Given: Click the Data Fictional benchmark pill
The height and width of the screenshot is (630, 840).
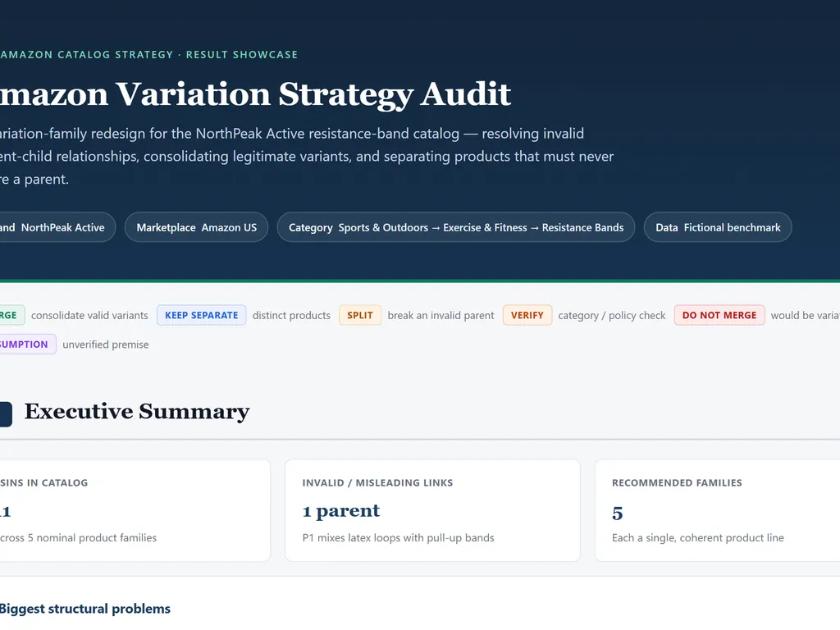Looking at the screenshot, I should click(718, 227).
